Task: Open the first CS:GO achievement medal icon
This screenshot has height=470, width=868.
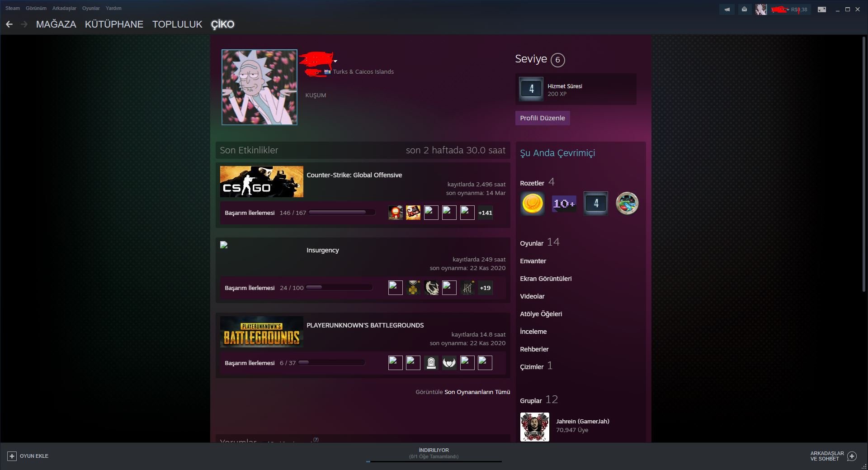Action: tap(396, 213)
